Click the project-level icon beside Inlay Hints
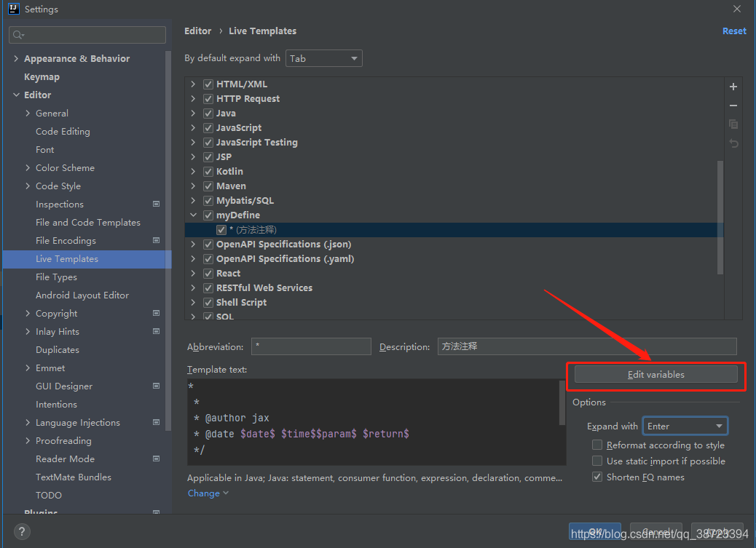 (x=156, y=331)
